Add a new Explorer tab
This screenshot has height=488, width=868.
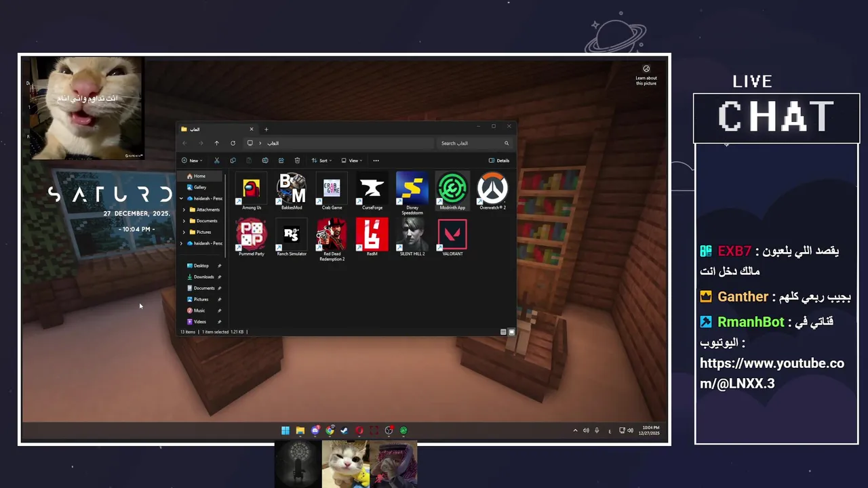266,129
